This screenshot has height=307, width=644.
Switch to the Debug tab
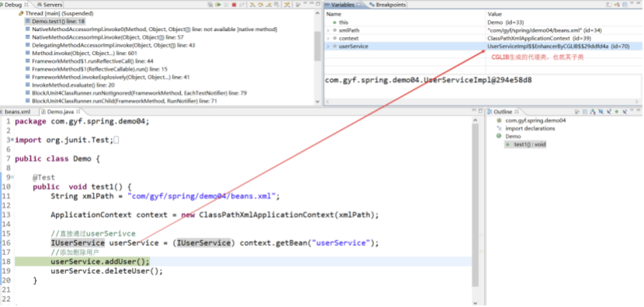pyautogui.click(x=15, y=5)
